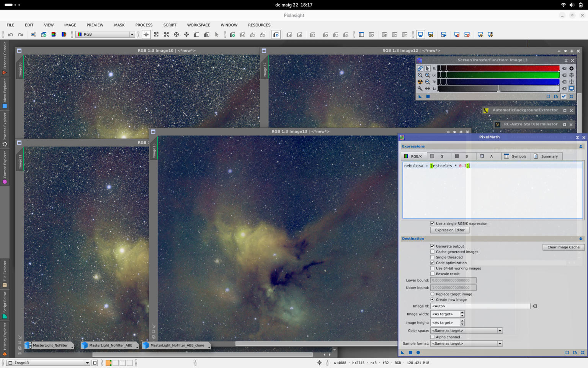Select the zoom in magnifier in ScreenTransferFunction
Image resolution: width=588 pixels, height=368 pixels.
[427, 75]
